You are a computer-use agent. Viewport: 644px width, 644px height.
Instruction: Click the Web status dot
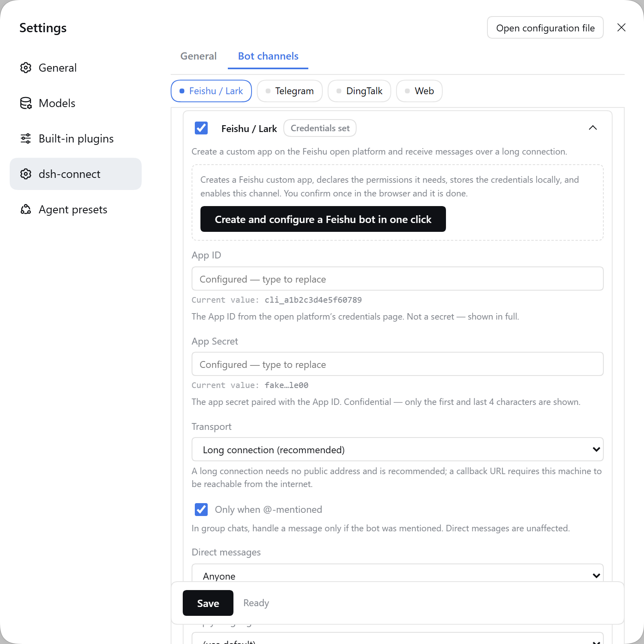[407, 91]
